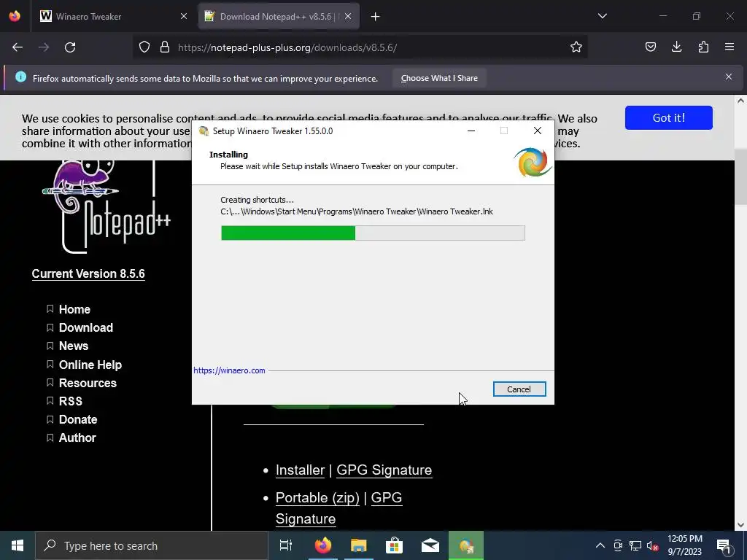Open a new browser tab with plus icon
The height and width of the screenshot is (560, 747).
pyautogui.click(x=376, y=17)
